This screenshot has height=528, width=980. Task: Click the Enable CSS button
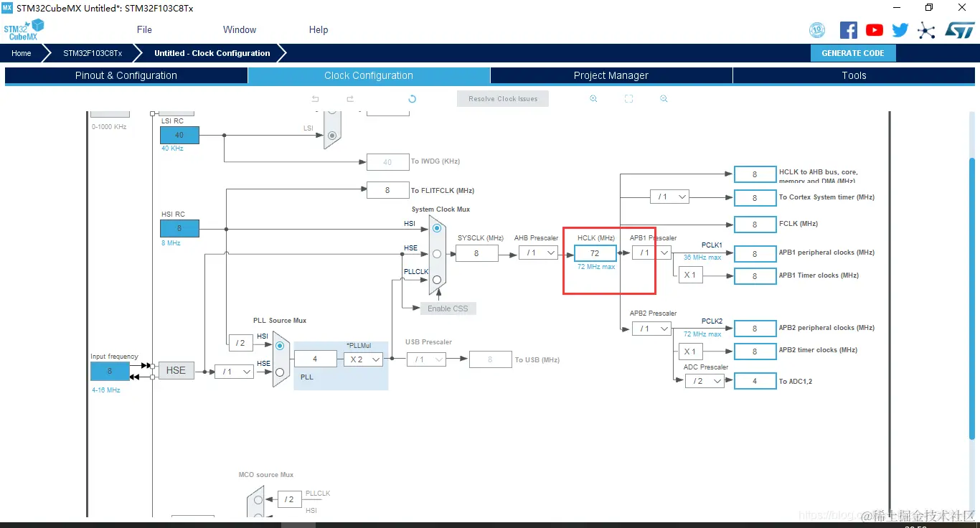[447, 308]
